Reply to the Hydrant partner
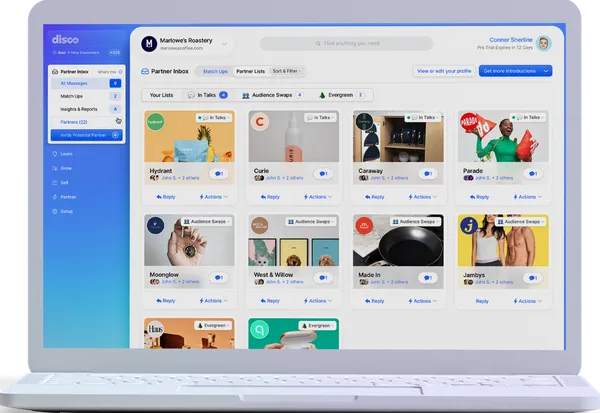600x413 pixels. tap(166, 197)
